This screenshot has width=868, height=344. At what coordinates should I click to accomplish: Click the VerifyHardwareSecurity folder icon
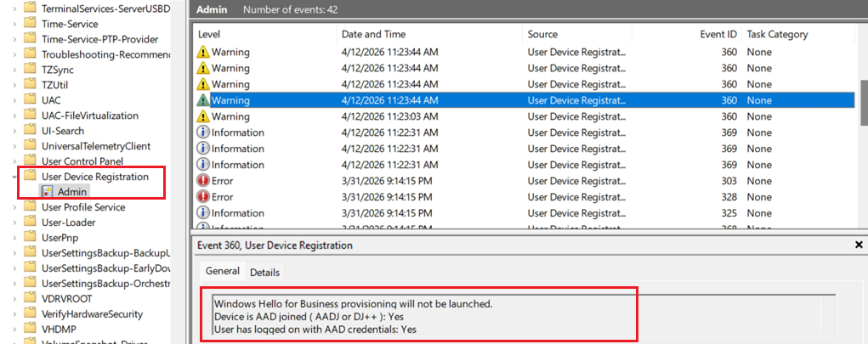click(31, 314)
